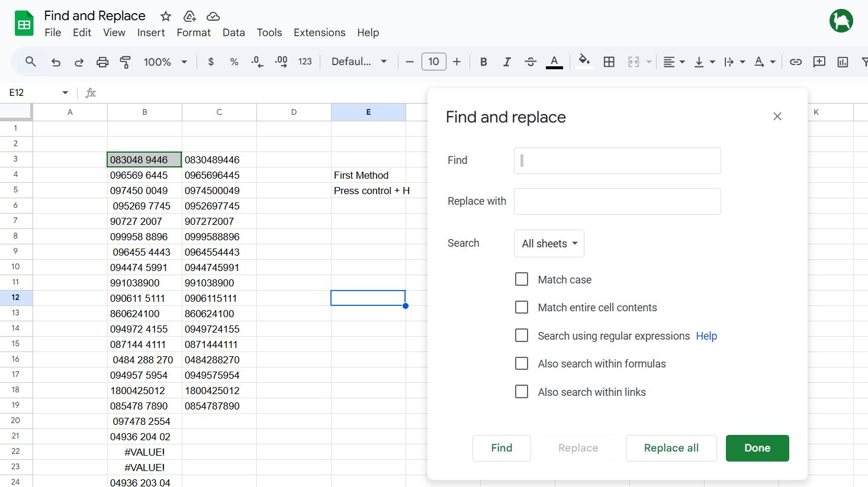Enable Search using regular expressions

click(x=522, y=336)
